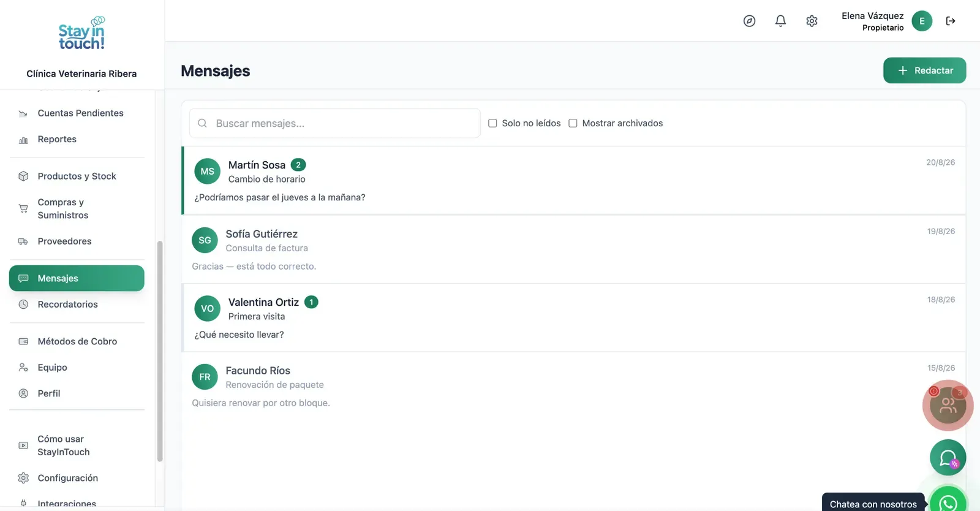Open message Consulta de factura

573,249
